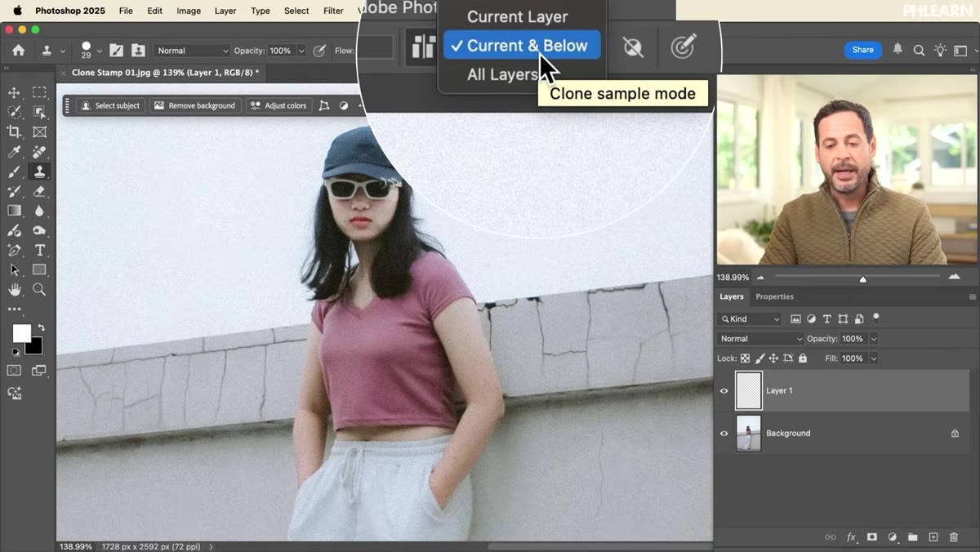
Task: Select the Rectangle shape tool
Action: [x=39, y=270]
